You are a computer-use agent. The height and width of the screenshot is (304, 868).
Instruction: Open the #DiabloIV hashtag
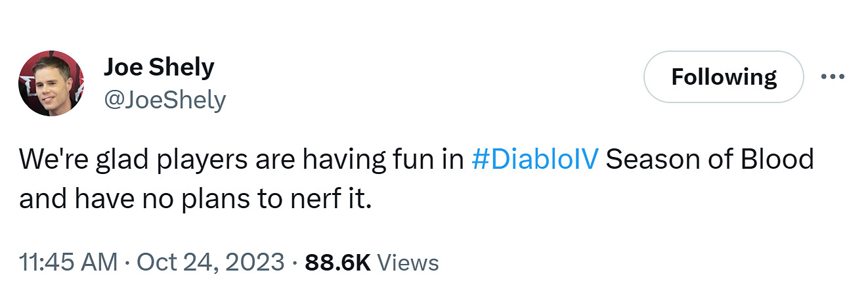(x=535, y=160)
